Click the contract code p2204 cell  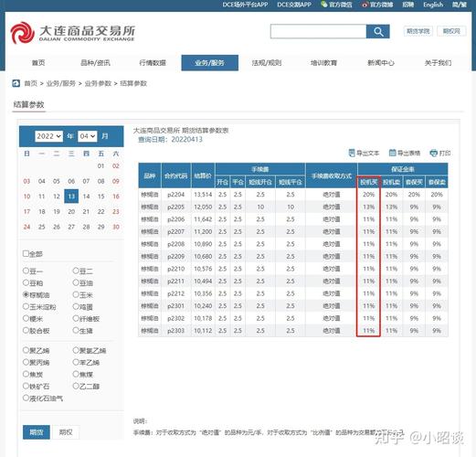[176, 195]
